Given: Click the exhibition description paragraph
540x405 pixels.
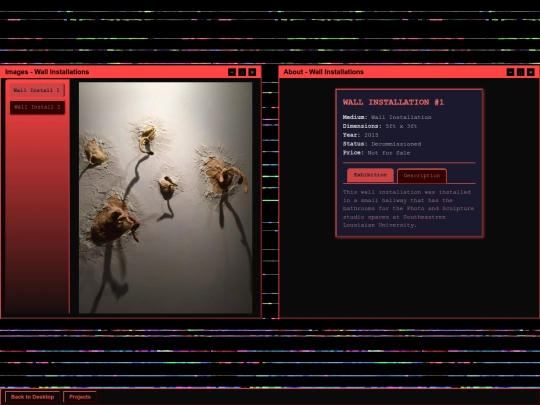Looking at the screenshot, I should click(408, 209).
